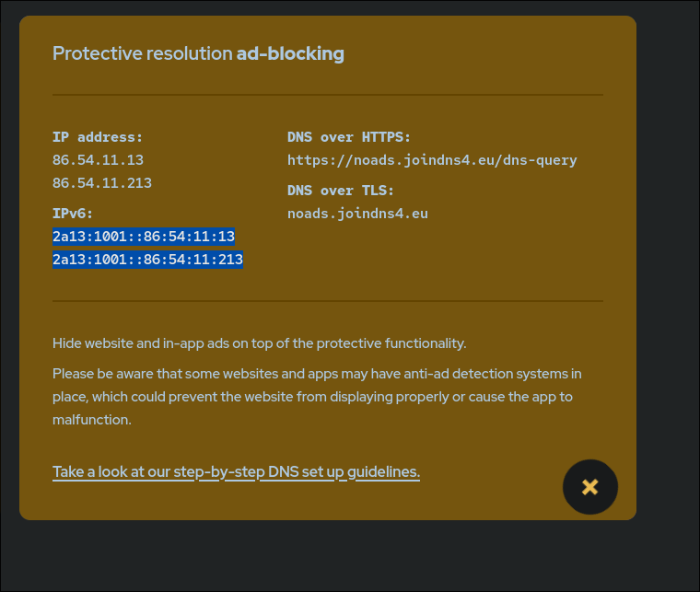
Task: Click the 'DNS over HTTPS:' label
Action: [x=349, y=137]
